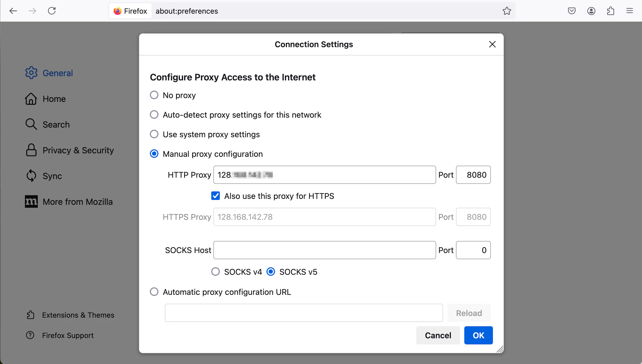642x364 pixels.
Task: Click the Cancel button
Action: coord(438,335)
